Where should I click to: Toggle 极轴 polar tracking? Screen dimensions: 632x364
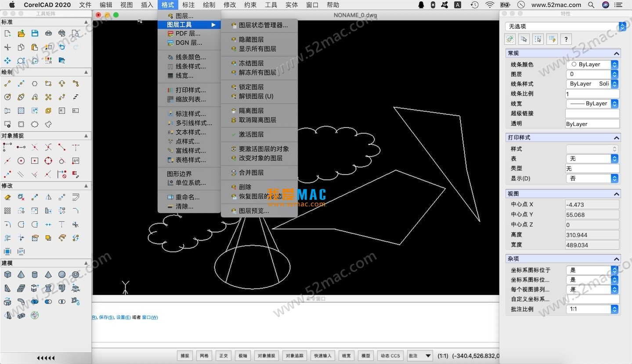[243, 356]
